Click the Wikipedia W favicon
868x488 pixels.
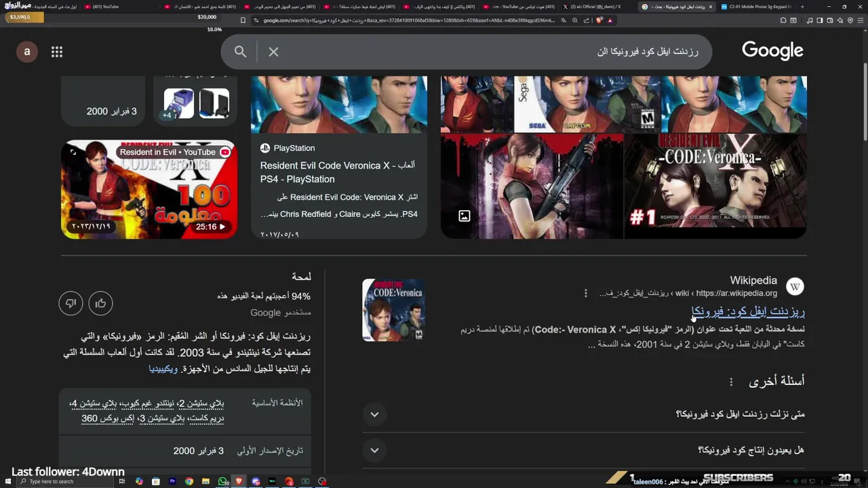tap(795, 287)
